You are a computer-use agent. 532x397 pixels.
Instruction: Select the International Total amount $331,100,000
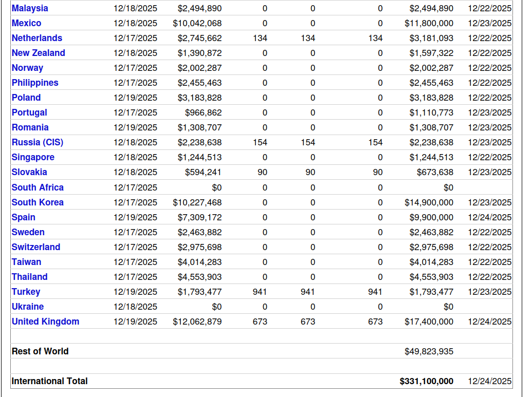coord(427,382)
